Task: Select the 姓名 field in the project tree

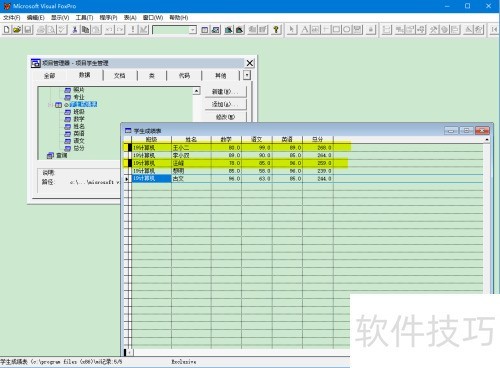Action: (79, 126)
